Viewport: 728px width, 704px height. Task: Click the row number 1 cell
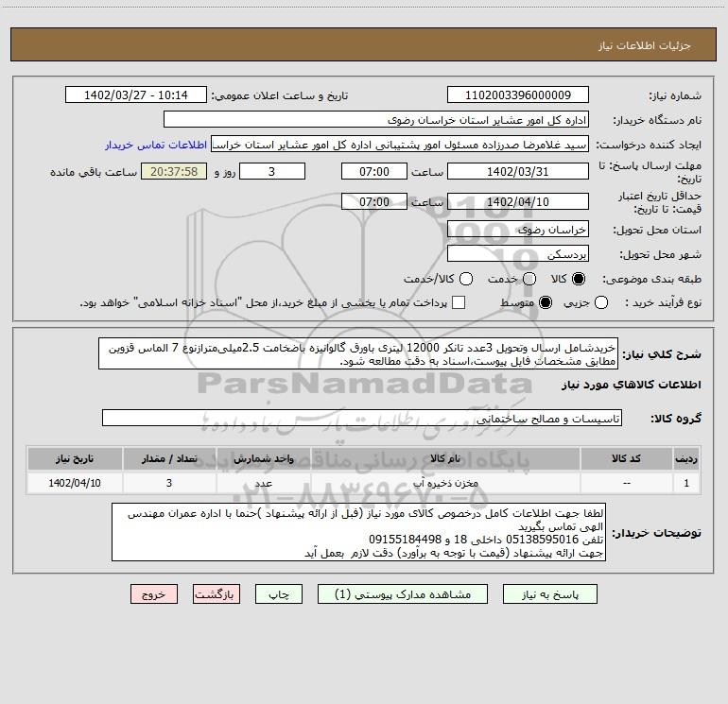coord(686,483)
